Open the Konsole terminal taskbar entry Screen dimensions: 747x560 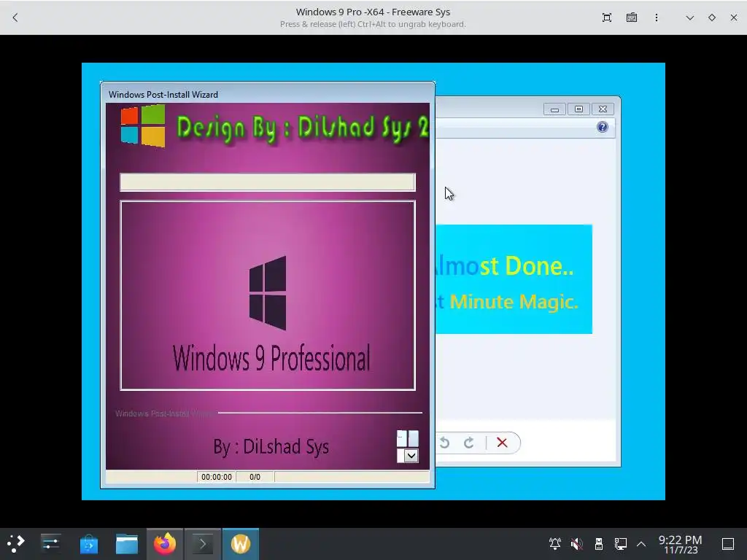click(203, 544)
